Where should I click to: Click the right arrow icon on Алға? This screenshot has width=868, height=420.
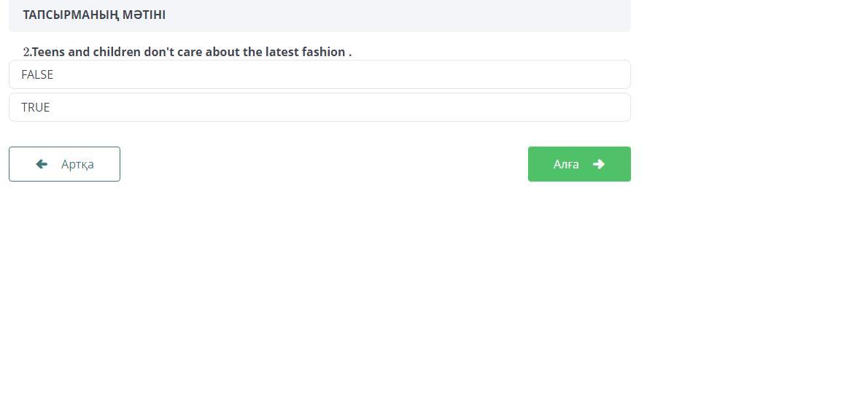point(599,164)
